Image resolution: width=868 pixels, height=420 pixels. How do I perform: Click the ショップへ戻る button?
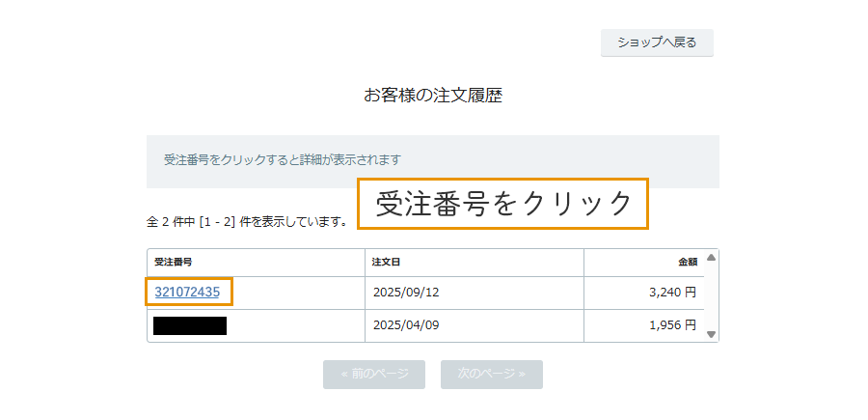[657, 42]
